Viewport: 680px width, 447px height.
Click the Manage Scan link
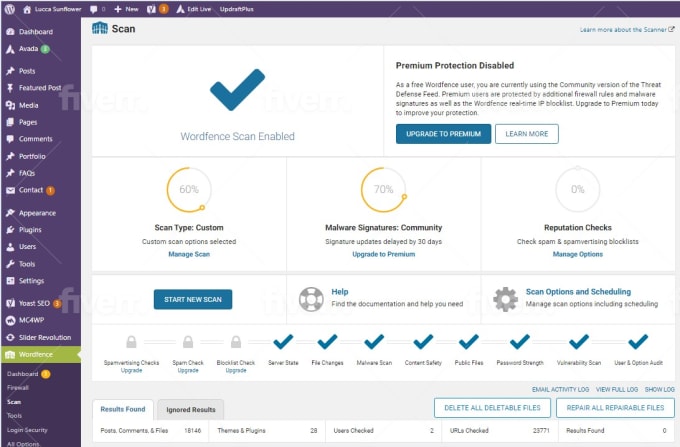click(x=189, y=254)
